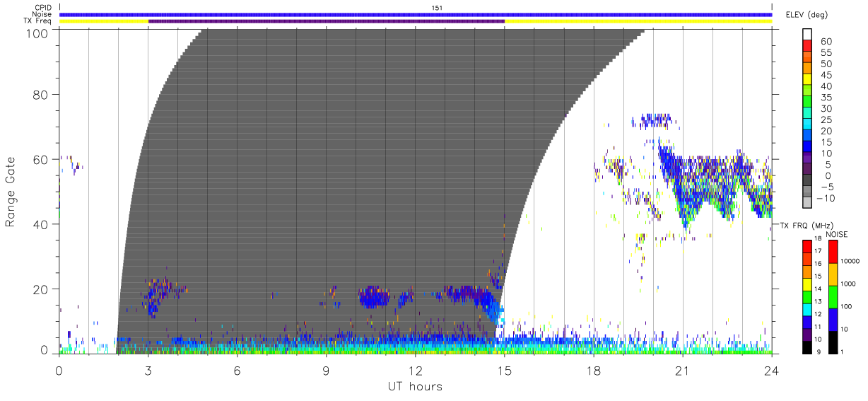Select the blue Noise bar above the plot
Image resolution: width=868 pixels, height=401 pixels.
point(416,14)
